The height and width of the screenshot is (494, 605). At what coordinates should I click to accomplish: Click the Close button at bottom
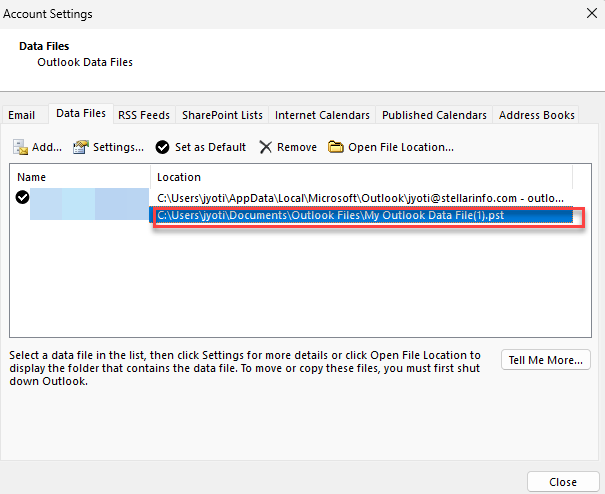point(563,482)
